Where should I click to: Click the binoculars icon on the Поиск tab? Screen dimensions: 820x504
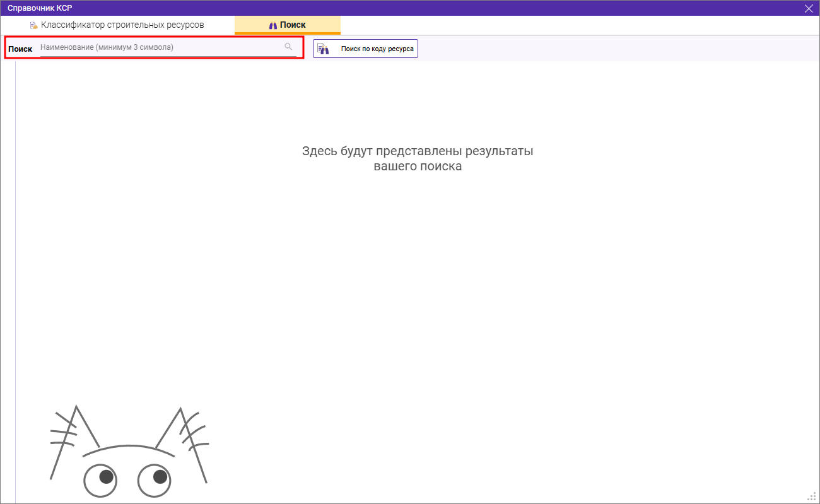tap(273, 25)
